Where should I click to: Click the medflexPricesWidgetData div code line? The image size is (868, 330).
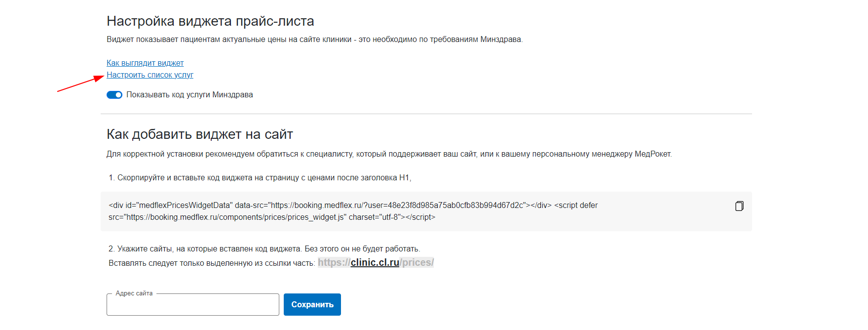pyautogui.click(x=353, y=206)
